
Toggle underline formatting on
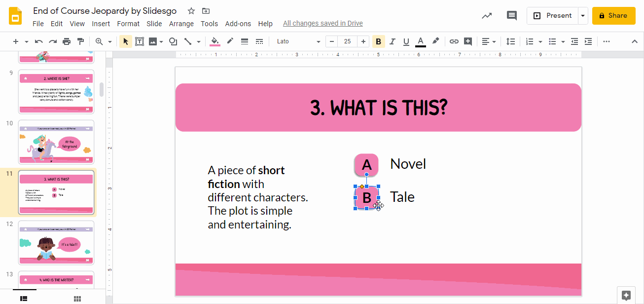pos(406,41)
